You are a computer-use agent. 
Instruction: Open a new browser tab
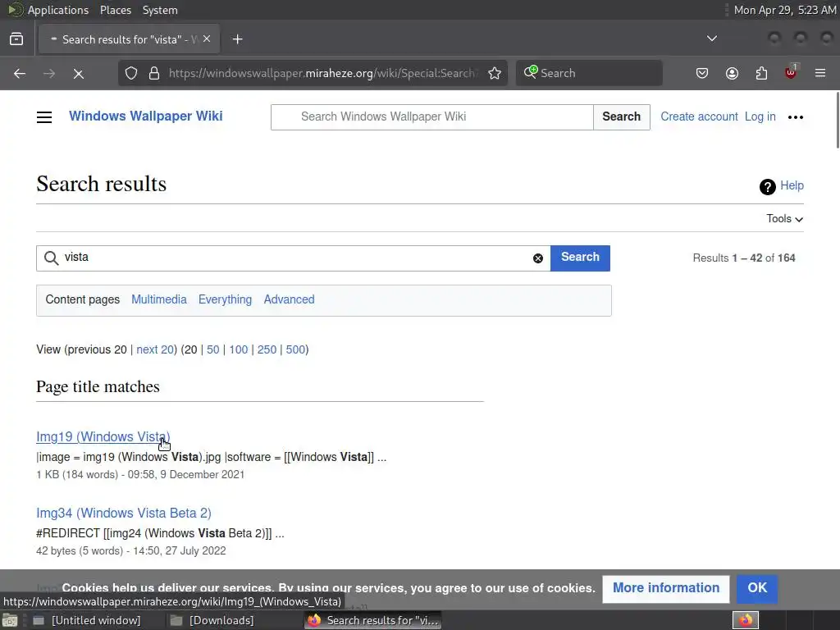point(237,39)
